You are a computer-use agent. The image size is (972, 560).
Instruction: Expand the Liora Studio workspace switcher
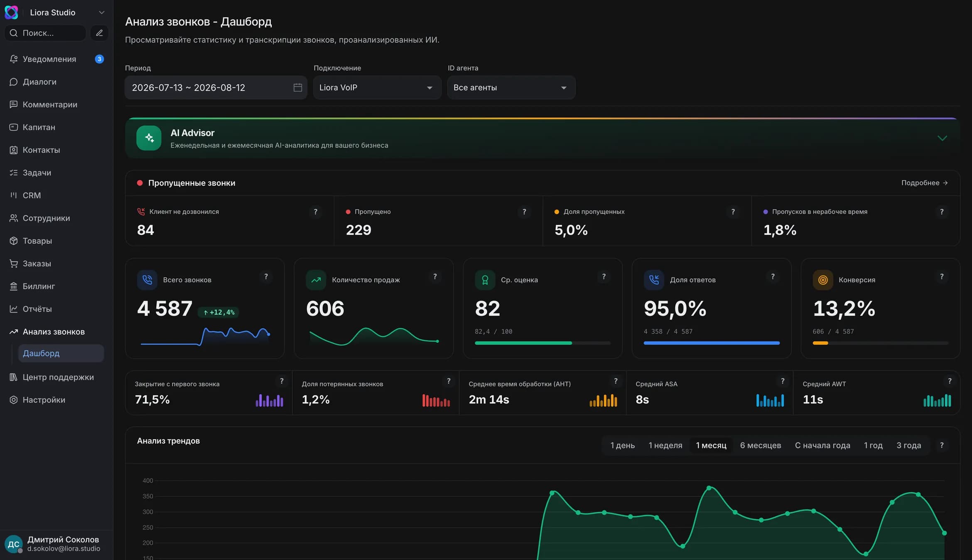[x=101, y=12]
